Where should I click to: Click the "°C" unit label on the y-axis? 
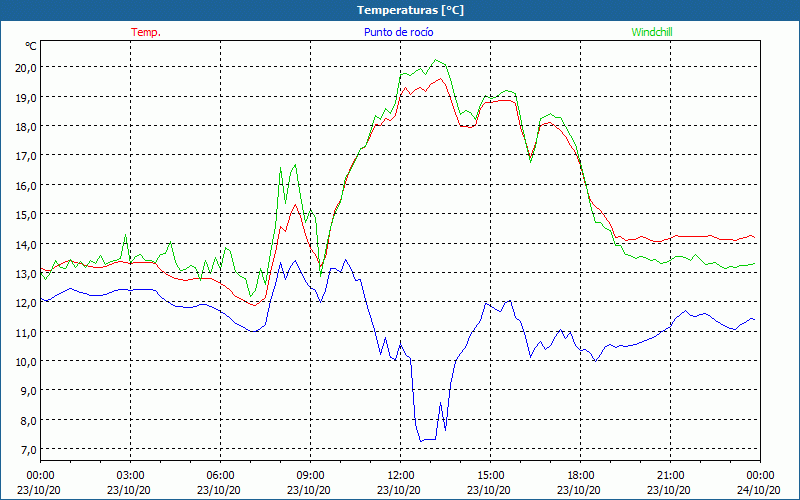tap(31, 46)
